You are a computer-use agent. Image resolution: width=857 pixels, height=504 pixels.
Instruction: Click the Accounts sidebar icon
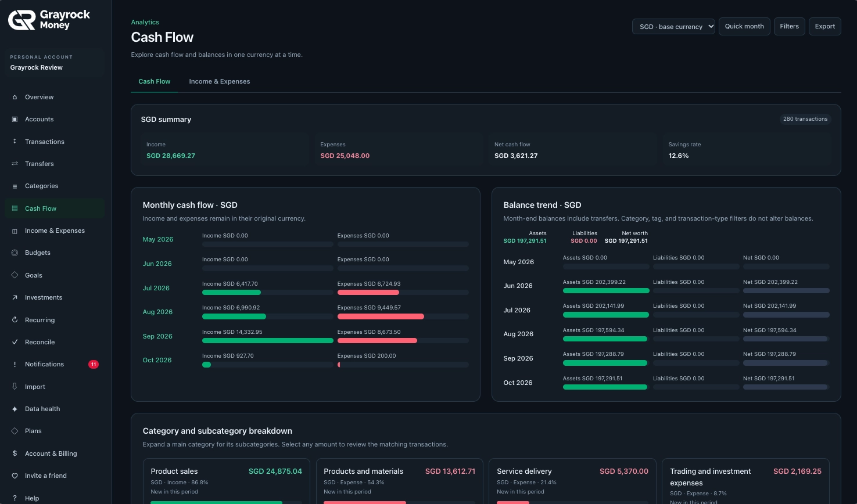pyautogui.click(x=15, y=119)
